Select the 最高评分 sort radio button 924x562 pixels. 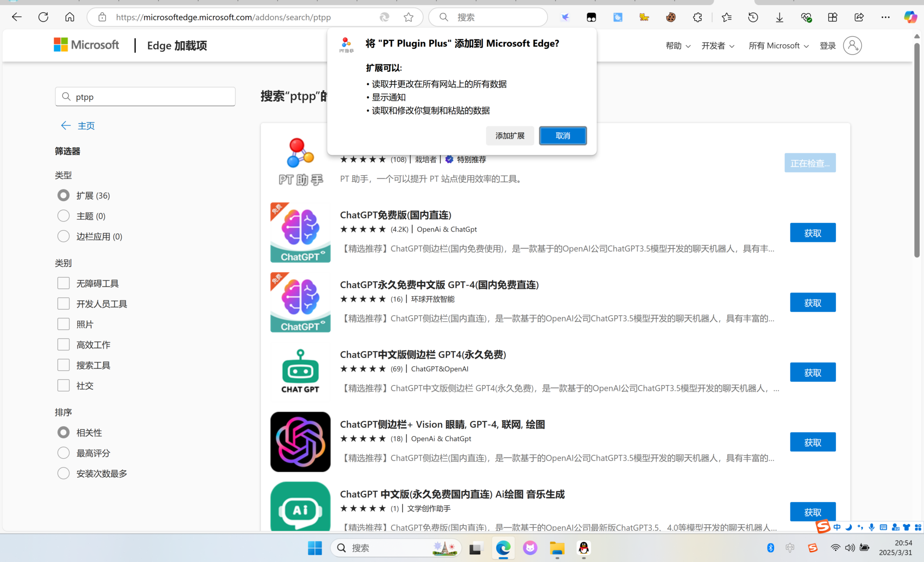pos(64,453)
